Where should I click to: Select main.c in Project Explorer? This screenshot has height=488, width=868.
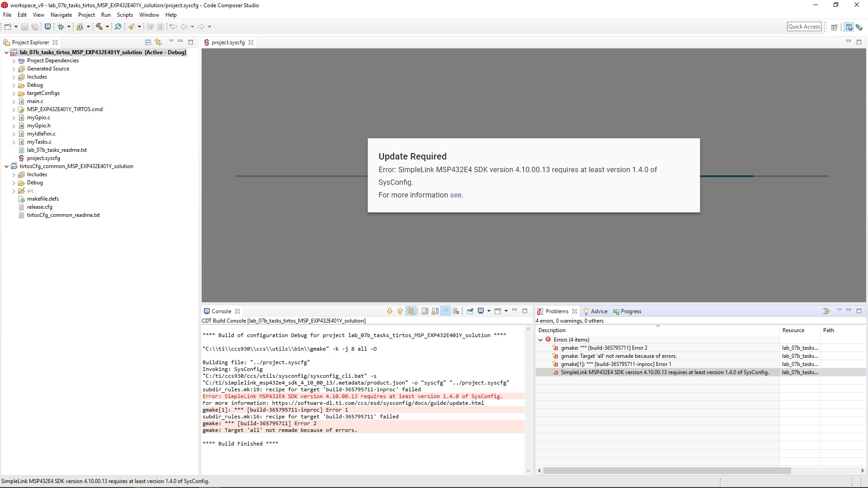[x=35, y=101]
